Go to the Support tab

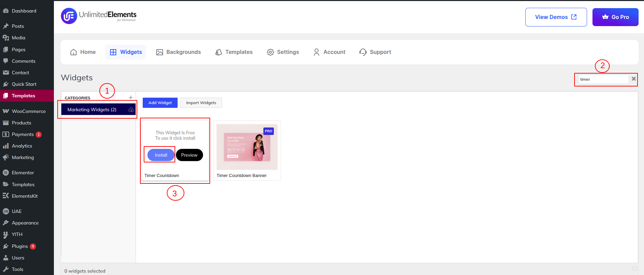point(375,52)
